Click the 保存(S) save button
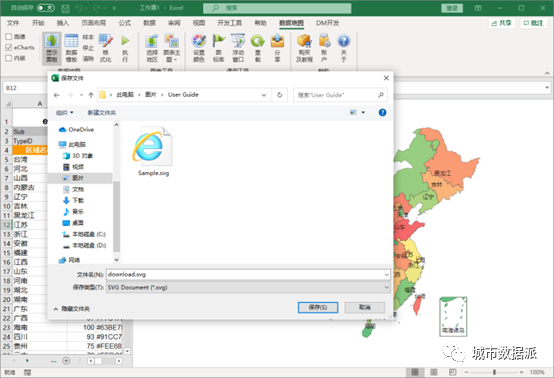The height and width of the screenshot is (378, 554). pos(318,307)
